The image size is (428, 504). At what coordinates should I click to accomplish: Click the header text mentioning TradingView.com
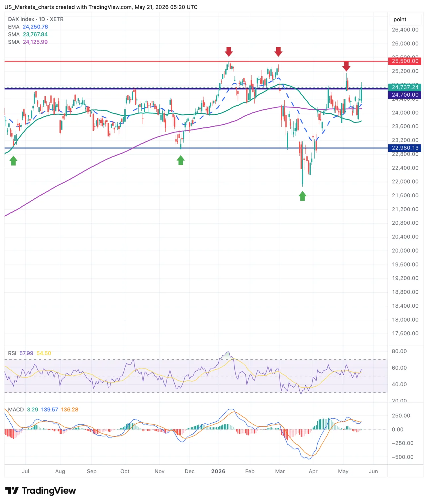click(x=101, y=7)
